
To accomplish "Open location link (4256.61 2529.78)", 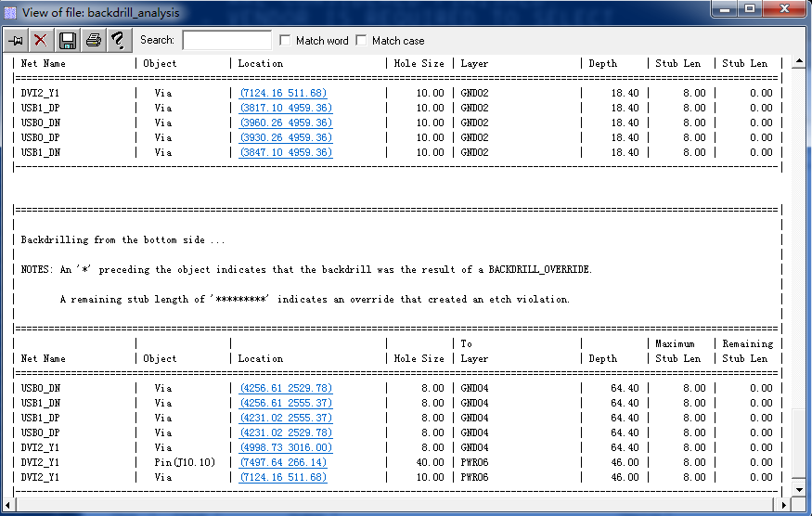I will (x=286, y=388).
